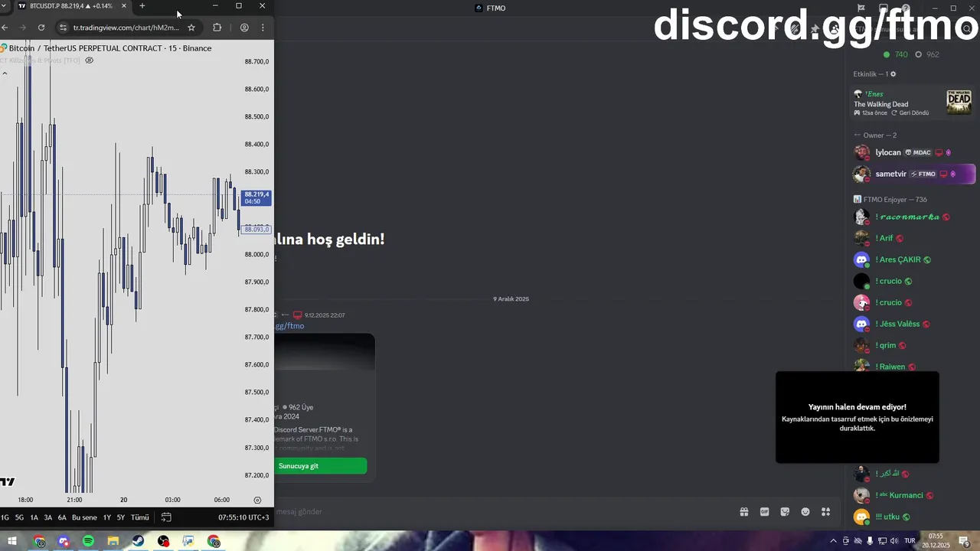Open go-to-date calendar icon on chart
The image size is (980, 551).
pyautogui.click(x=166, y=518)
